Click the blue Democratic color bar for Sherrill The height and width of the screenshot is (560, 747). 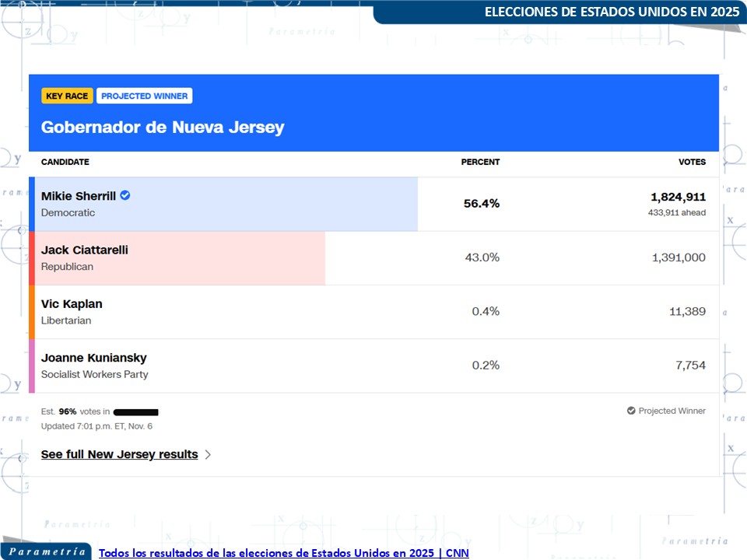32,204
